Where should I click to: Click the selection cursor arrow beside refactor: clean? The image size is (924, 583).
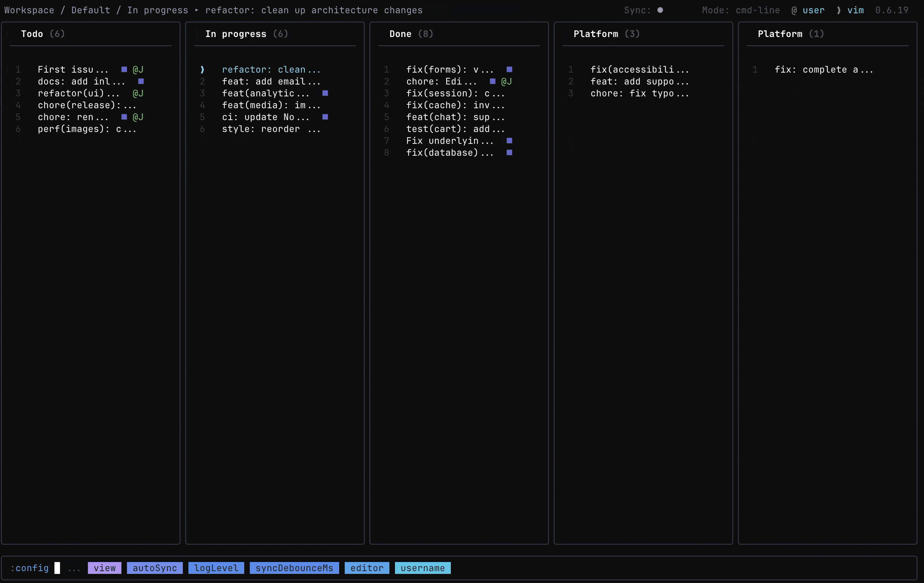(x=202, y=69)
